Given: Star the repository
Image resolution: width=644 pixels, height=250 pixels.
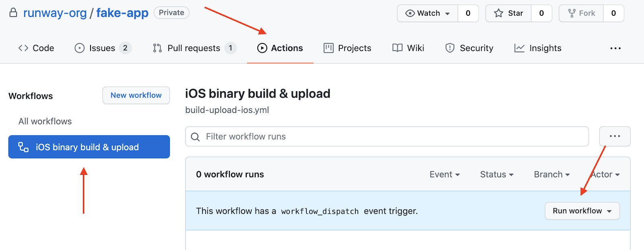Looking at the screenshot, I should [x=508, y=13].
